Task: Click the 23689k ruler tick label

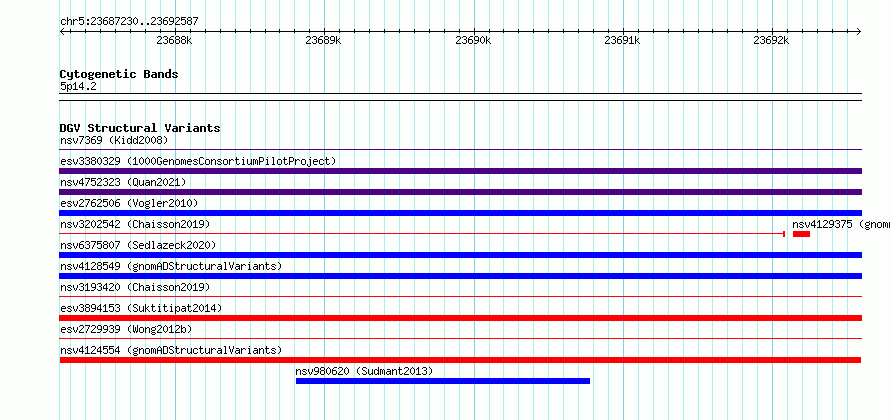Action: coord(323,40)
